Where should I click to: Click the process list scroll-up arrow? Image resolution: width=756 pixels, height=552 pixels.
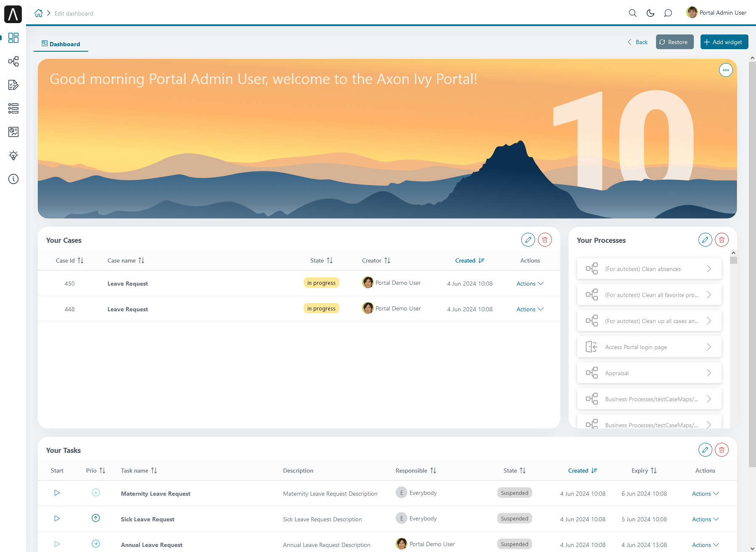[x=733, y=253]
